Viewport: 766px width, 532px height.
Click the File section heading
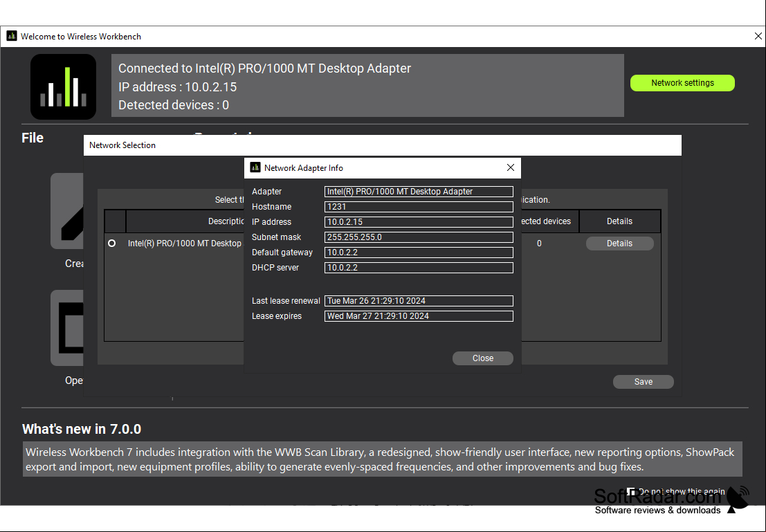[x=33, y=138]
